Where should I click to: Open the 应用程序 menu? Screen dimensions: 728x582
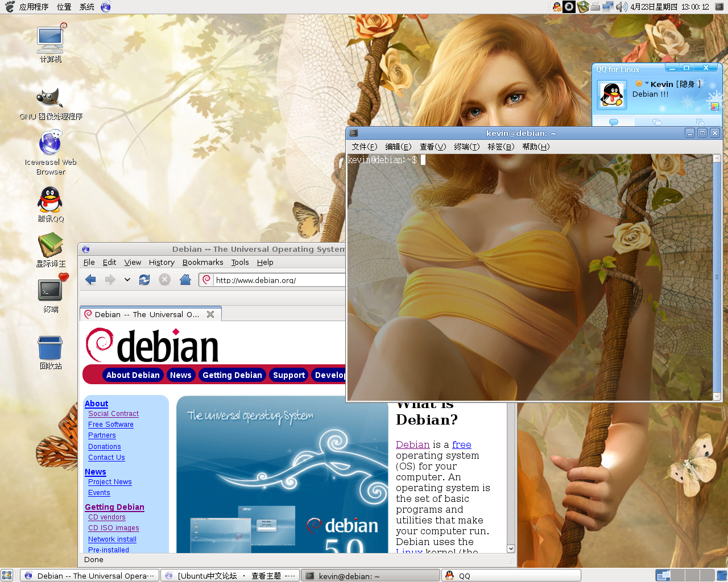34,7
